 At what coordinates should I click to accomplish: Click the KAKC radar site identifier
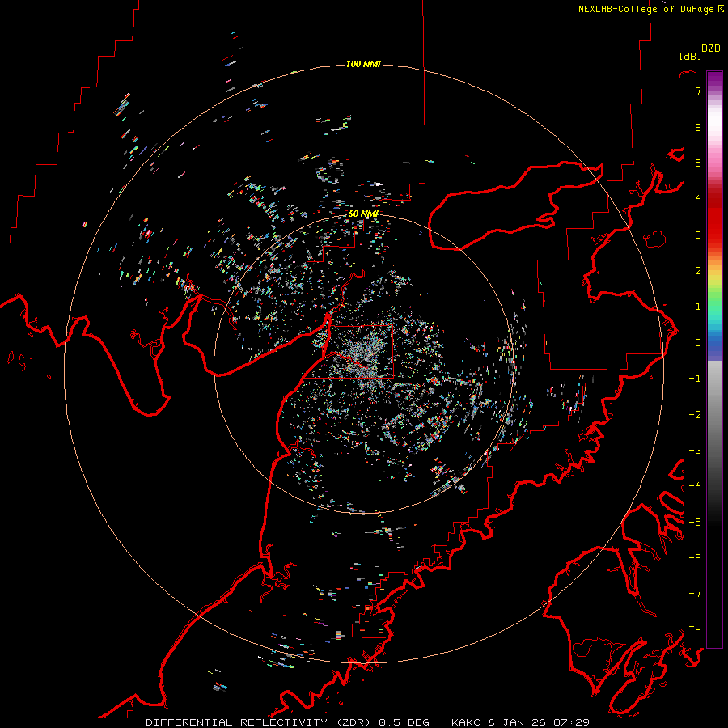[x=466, y=722]
